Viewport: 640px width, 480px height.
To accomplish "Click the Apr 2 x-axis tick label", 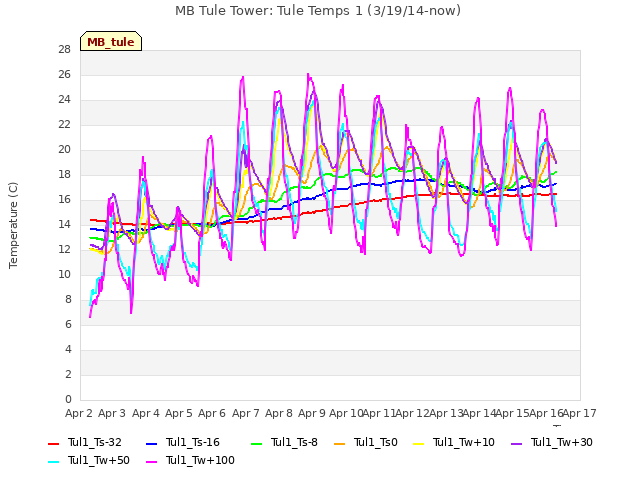I will tap(79, 413).
